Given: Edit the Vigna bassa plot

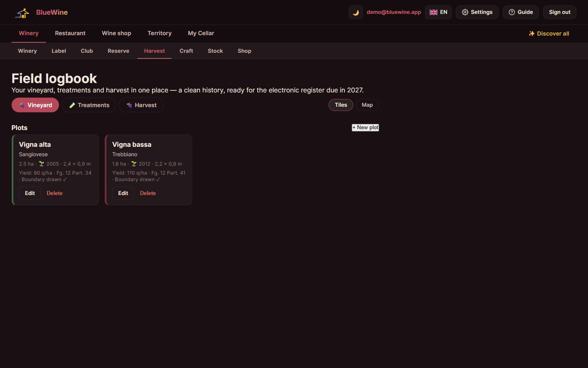Looking at the screenshot, I should [123, 193].
